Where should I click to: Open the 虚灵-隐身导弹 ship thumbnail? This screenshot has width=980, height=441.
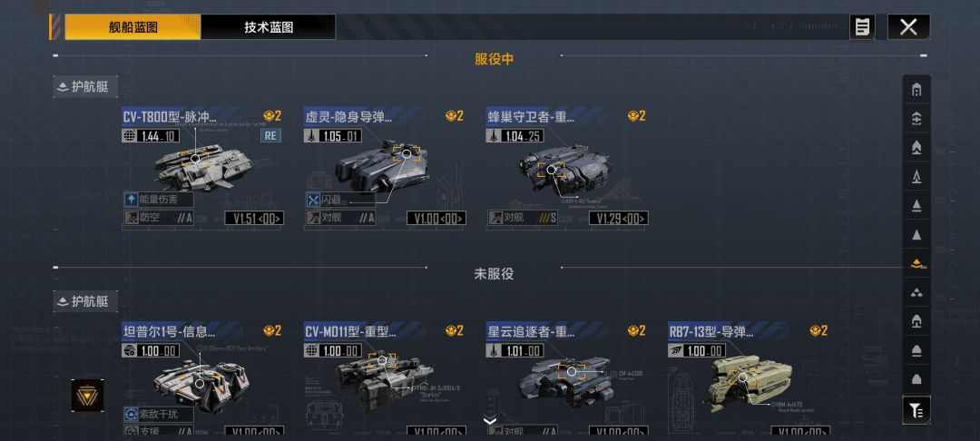pyautogui.click(x=383, y=166)
